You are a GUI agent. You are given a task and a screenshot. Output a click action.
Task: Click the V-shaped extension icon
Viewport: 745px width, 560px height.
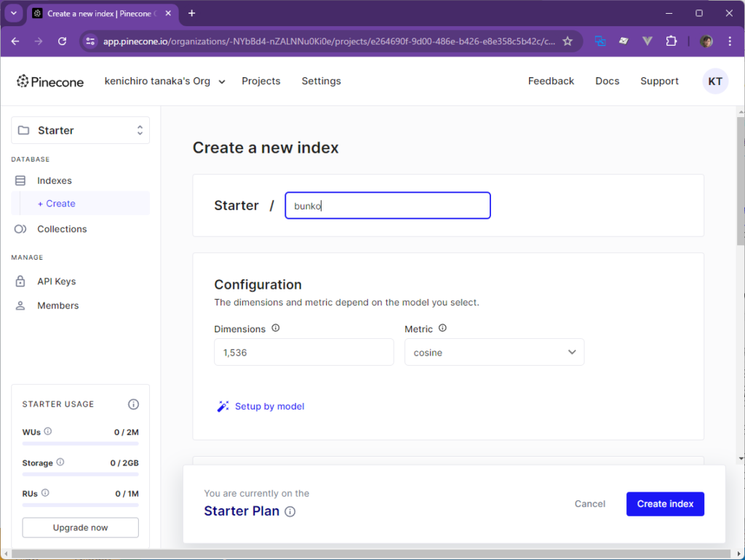point(647,41)
